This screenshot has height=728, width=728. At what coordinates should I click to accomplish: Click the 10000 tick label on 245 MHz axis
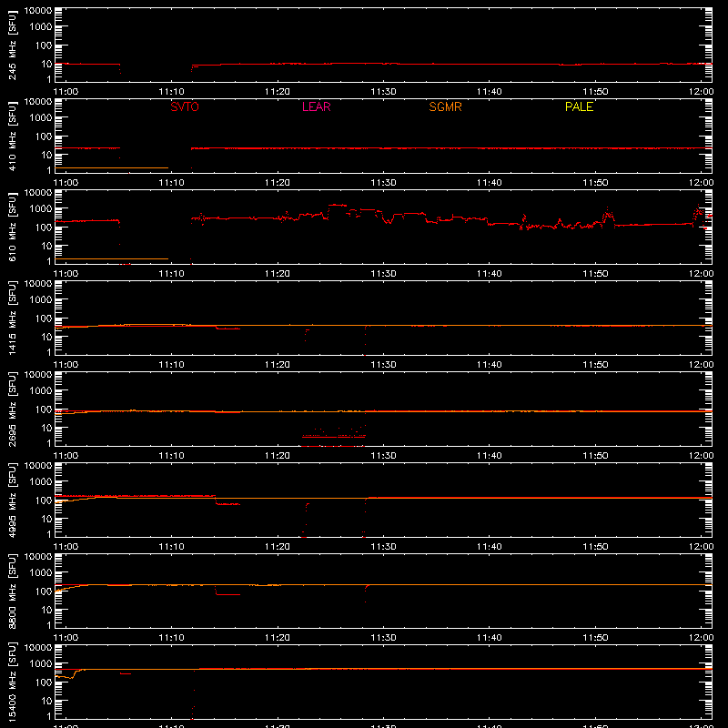(x=38, y=11)
